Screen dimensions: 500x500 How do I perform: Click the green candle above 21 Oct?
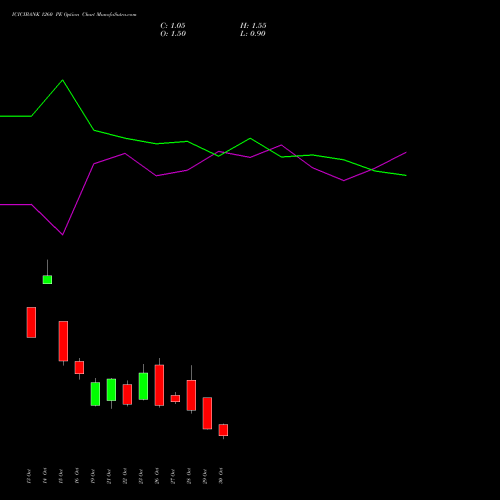pos(111,390)
